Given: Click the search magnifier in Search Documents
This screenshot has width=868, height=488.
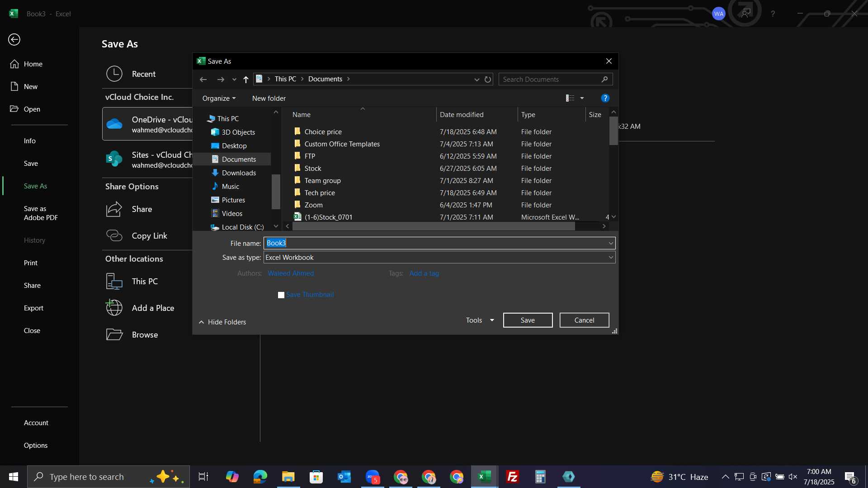Looking at the screenshot, I should click(604, 79).
